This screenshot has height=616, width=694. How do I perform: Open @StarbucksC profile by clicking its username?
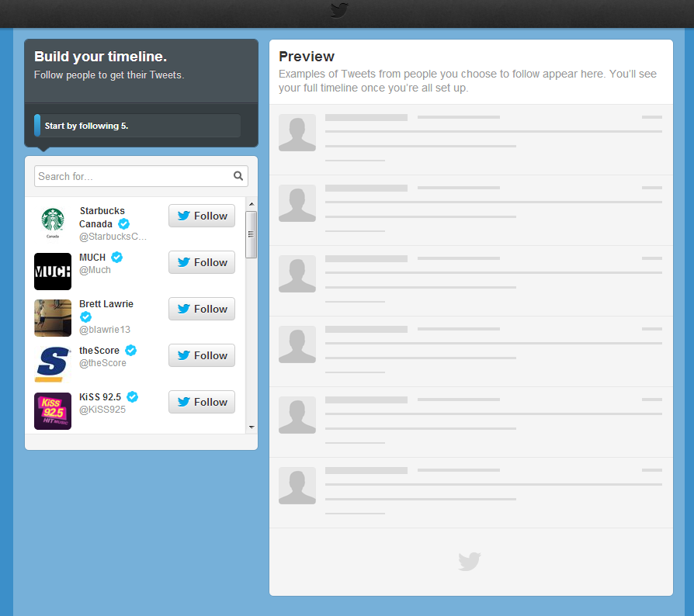click(x=113, y=237)
